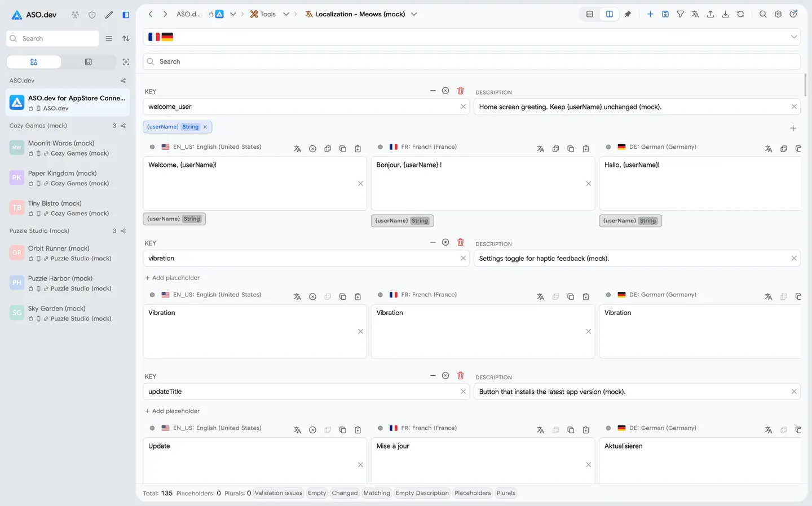Click the refresh icon in the top toolbar
The image size is (812, 506).
click(x=740, y=14)
